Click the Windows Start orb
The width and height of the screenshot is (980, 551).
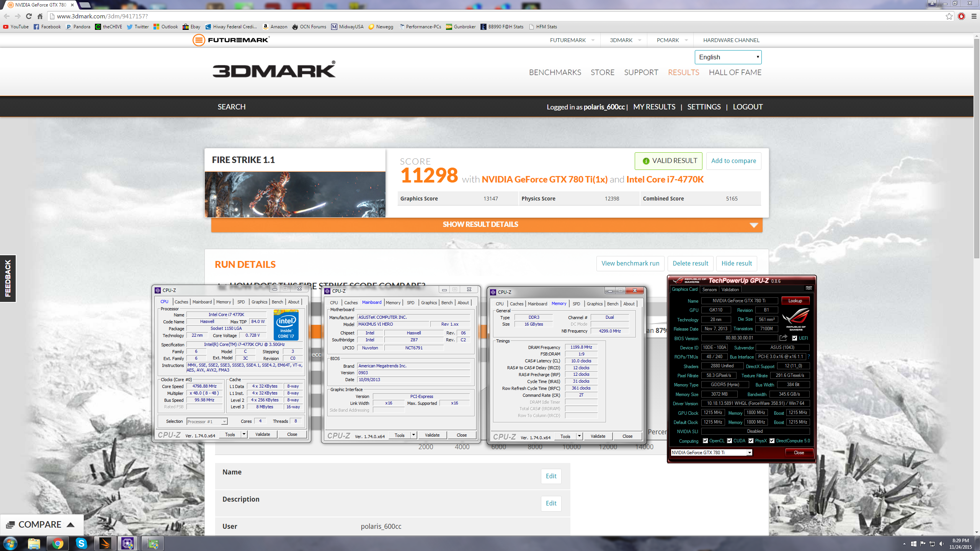click(10, 543)
